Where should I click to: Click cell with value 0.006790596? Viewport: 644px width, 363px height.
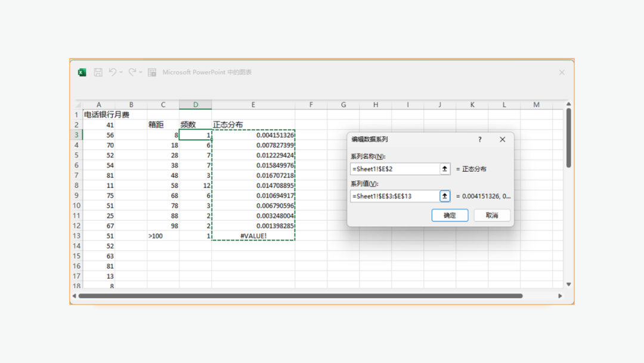pos(253,205)
